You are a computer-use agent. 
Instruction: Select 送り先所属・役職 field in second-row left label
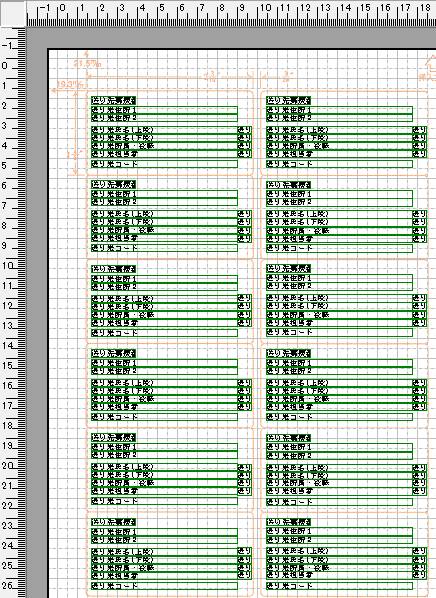pyautogui.click(x=164, y=230)
